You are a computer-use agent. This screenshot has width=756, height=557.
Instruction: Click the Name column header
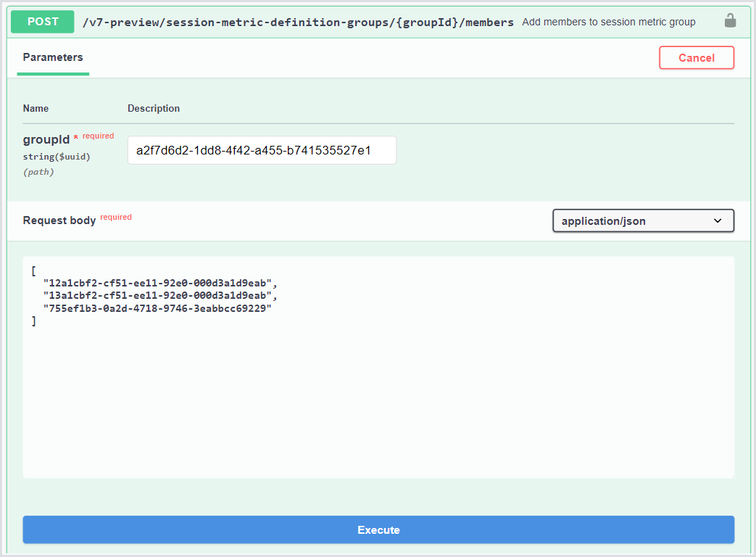point(36,108)
